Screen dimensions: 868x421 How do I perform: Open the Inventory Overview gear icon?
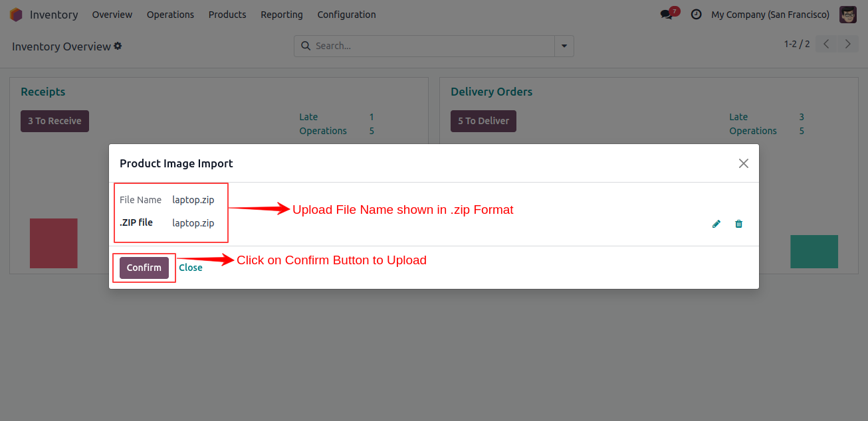tap(118, 46)
